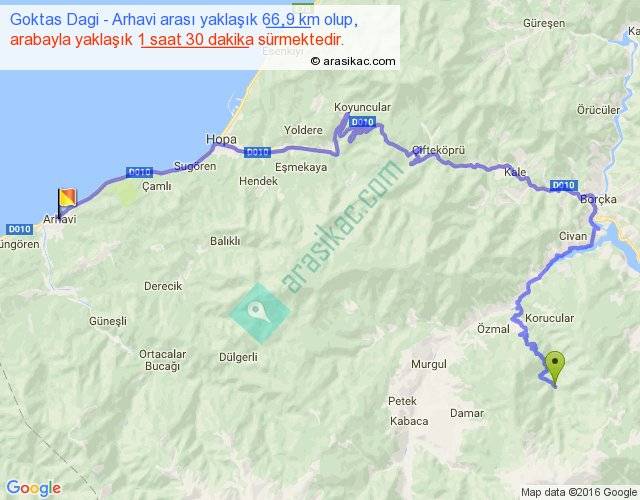Open the Google logo link
Image resolution: width=640 pixels, height=500 pixels.
tap(34, 488)
